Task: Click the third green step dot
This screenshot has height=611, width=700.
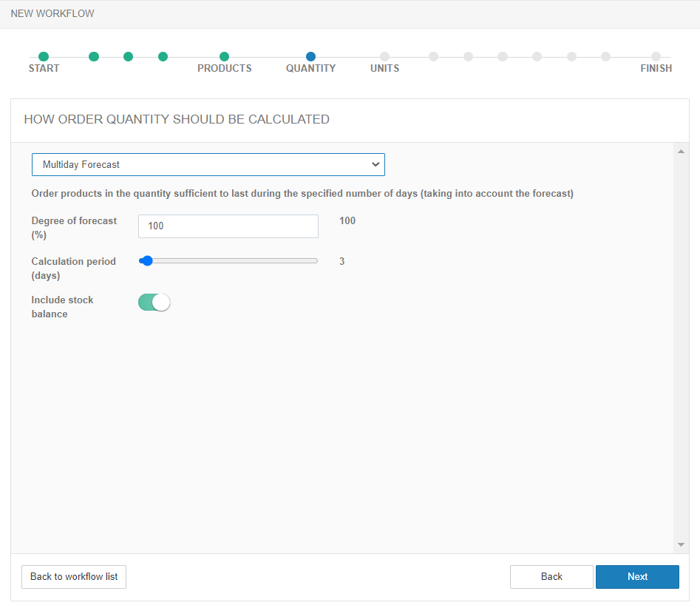Action: [129, 57]
